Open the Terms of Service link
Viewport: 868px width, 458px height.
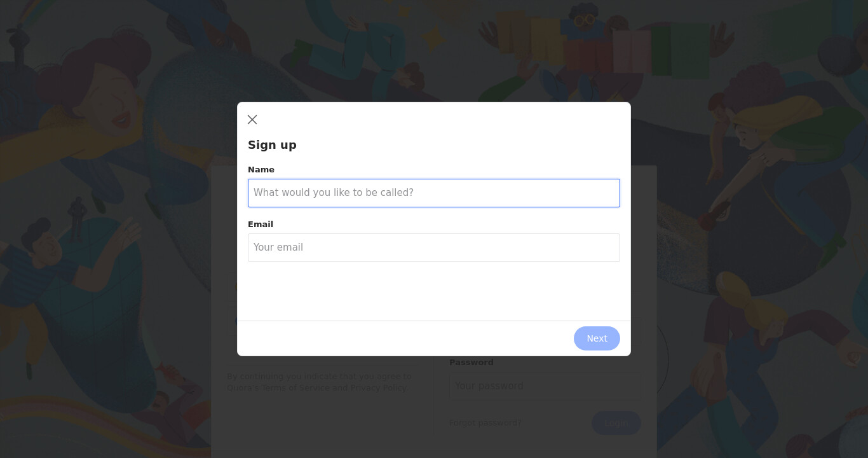click(x=295, y=388)
